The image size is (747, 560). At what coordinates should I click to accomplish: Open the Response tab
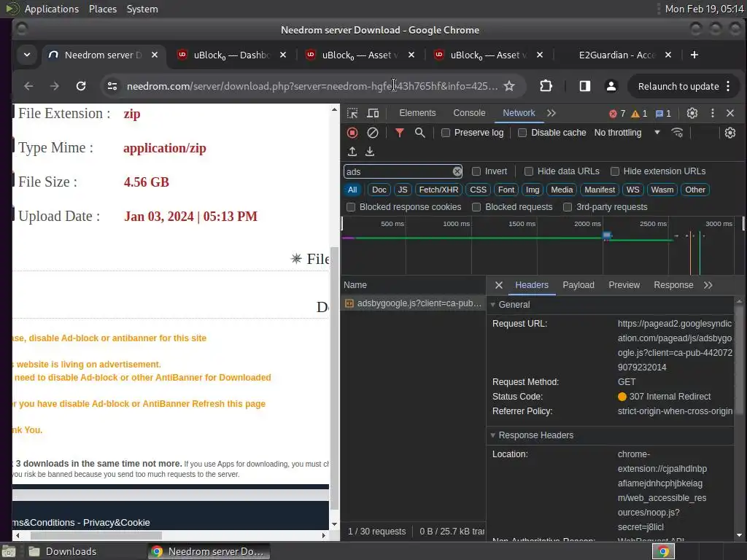pos(673,285)
